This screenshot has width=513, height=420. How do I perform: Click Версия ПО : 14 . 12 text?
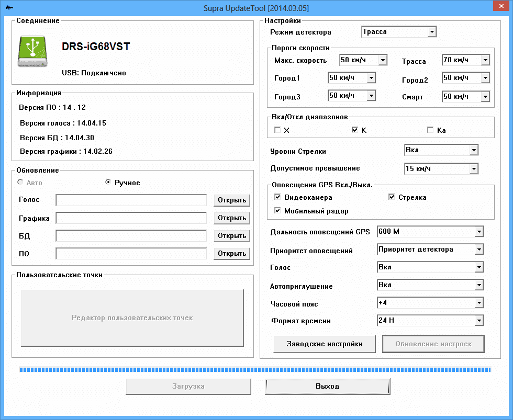click(x=52, y=107)
